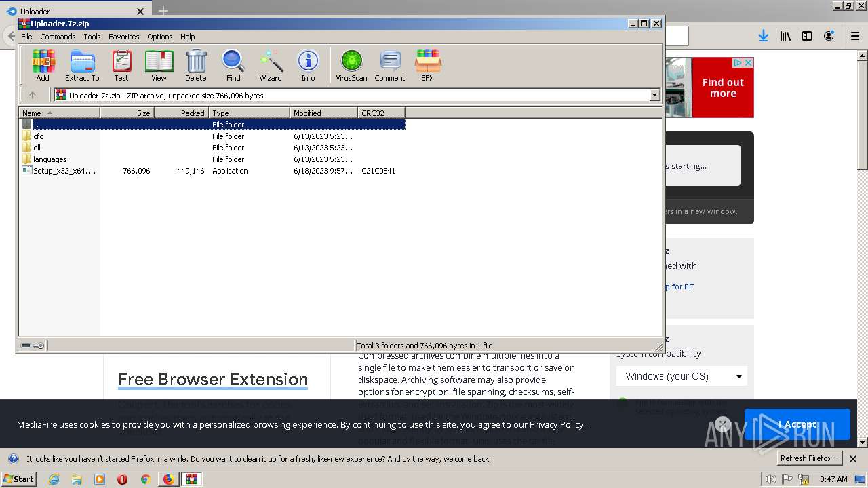Open the Help menu

point(188,37)
